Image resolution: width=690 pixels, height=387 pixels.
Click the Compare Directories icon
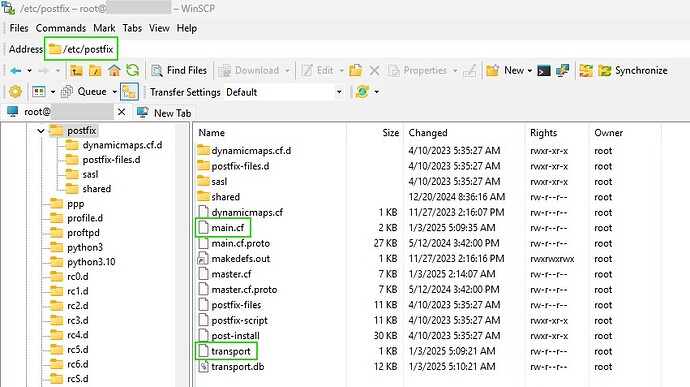[586, 70]
